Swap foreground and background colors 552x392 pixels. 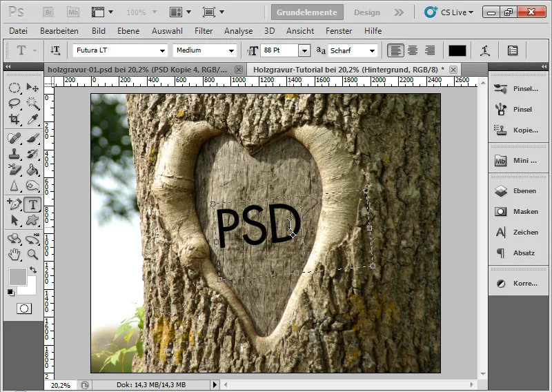[33, 270]
